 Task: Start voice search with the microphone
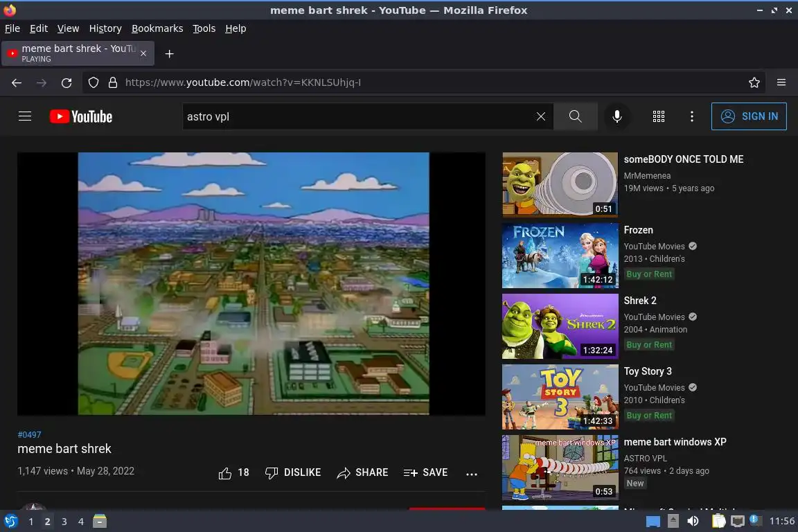coord(617,116)
